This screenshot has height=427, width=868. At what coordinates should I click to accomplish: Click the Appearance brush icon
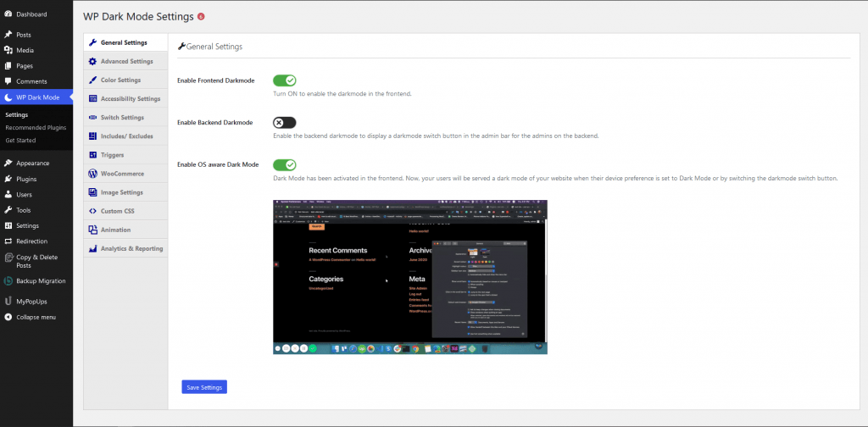8,164
